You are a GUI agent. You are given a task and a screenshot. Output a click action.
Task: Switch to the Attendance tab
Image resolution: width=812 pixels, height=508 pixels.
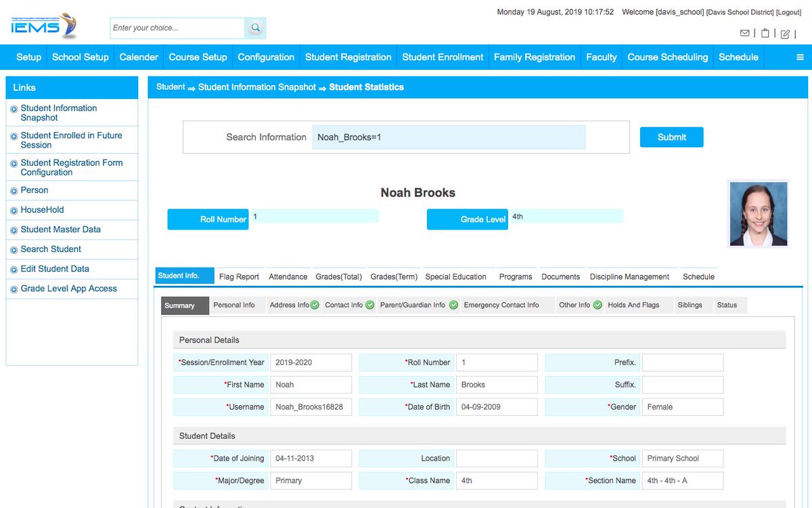pyautogui.click(x=288, y=276)
